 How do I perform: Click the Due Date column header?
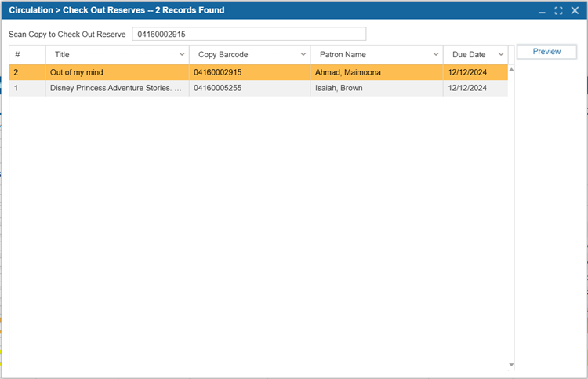476,54
